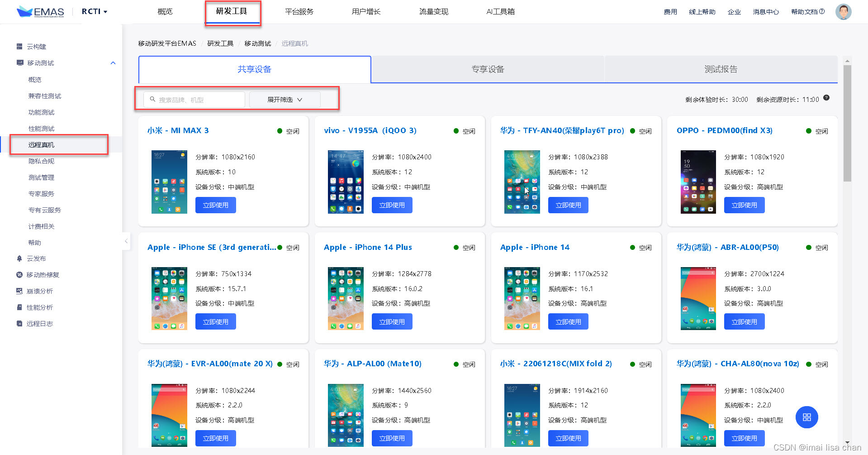Screen dimensions: 868x455
Task: Open the OPPO PEDM00 screen thumbnail
Action: click(698, 182)
